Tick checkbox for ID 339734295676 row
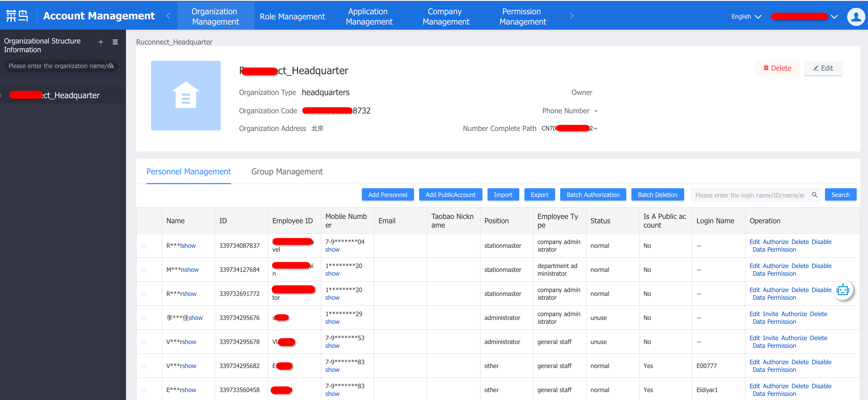The height and width of the screenshot is (400, 868). (x=144, y=318)
